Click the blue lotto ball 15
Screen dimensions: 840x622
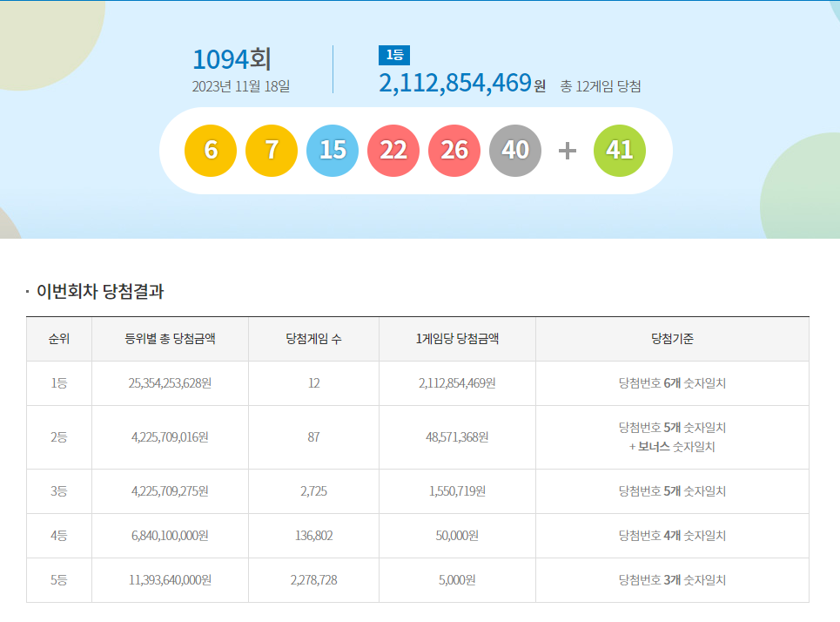[333, 151]
